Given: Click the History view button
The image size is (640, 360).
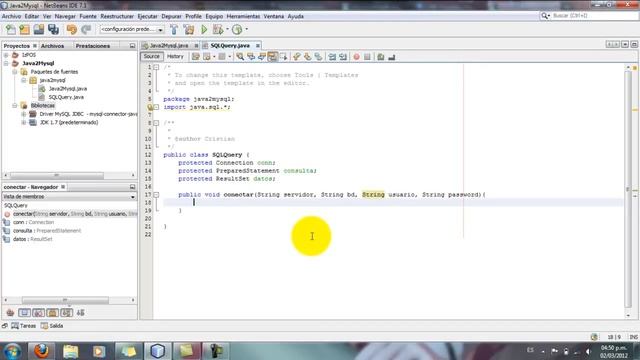Looking at the screenshot, I should click(175, 57).
